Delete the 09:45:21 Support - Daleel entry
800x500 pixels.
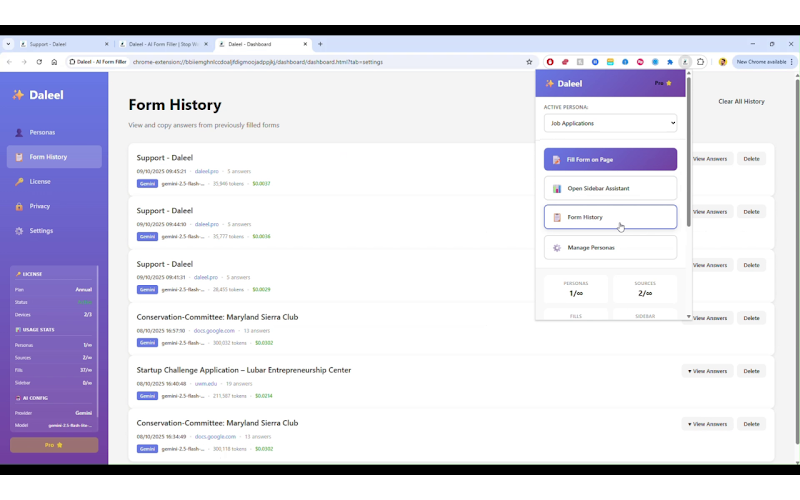[x=751, y=159]
